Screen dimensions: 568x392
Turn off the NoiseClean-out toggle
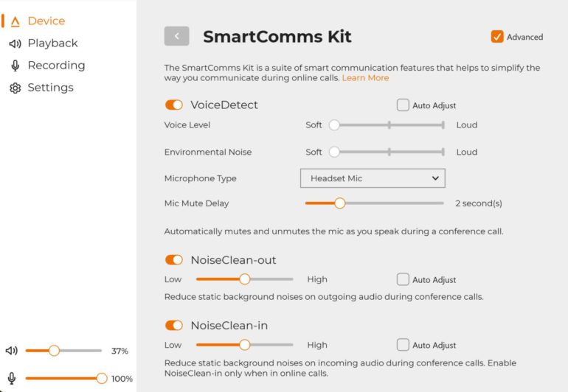(174, 260)
